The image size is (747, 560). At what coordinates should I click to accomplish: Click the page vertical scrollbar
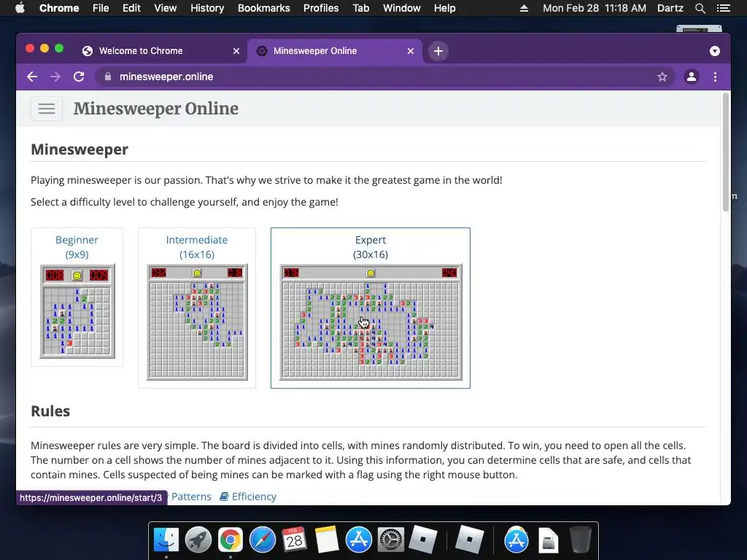tap(726, 152)
